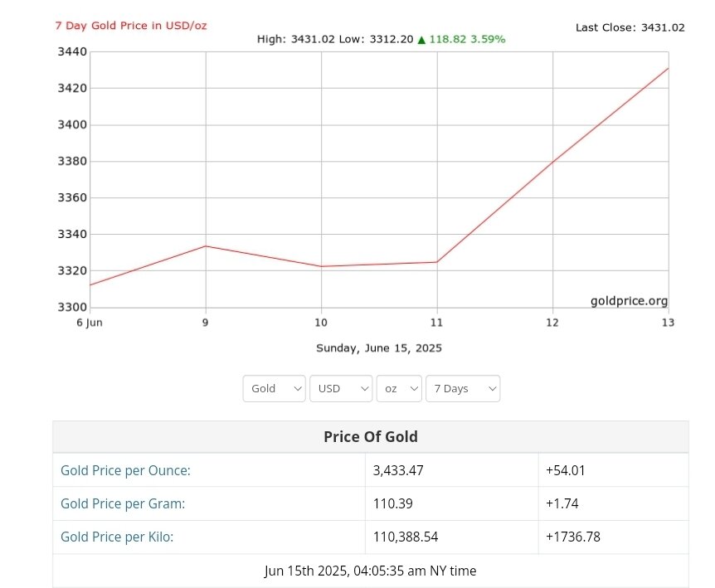Open the Gold Price per Ounce link
The width and height of the screenshot is (715, 588).
tap(125, 470)
